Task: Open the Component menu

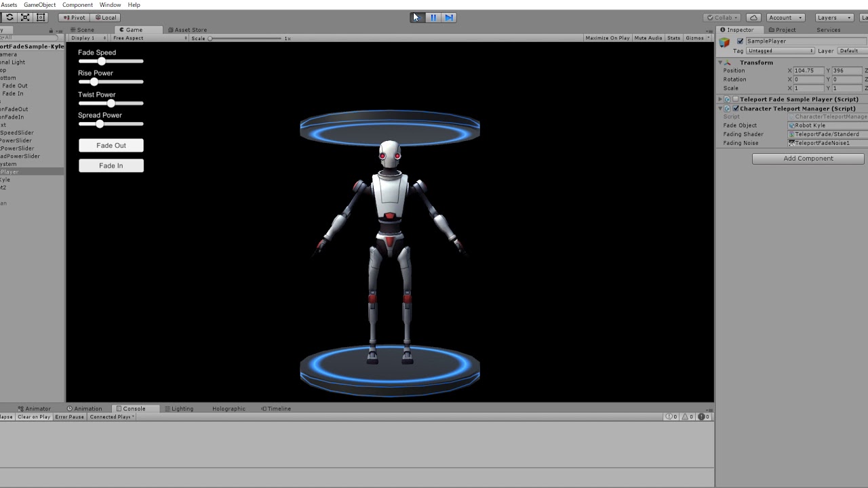Action: pyautogui.click(x=77, y=5)
